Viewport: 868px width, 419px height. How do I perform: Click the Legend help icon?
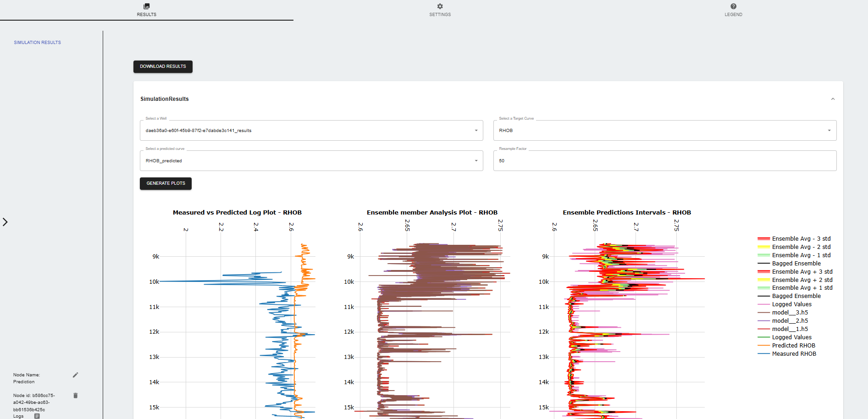pos(734,6)
